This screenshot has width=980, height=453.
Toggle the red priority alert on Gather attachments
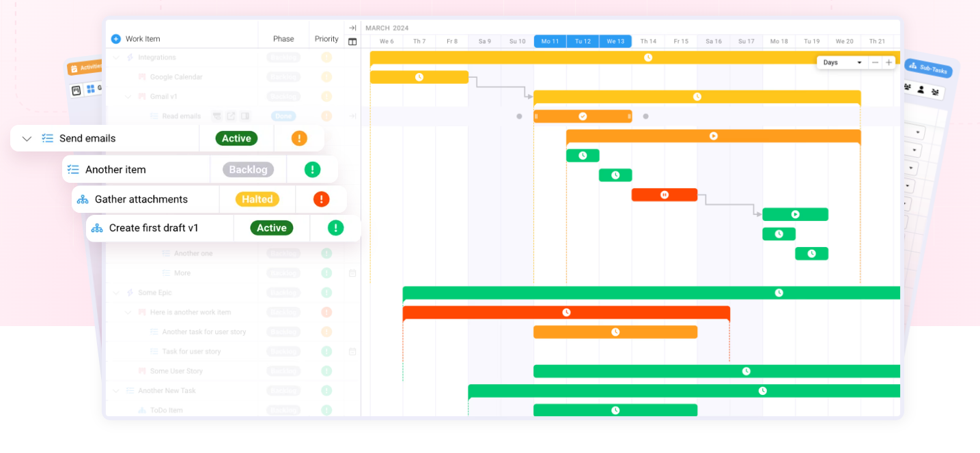coord(321,199)
